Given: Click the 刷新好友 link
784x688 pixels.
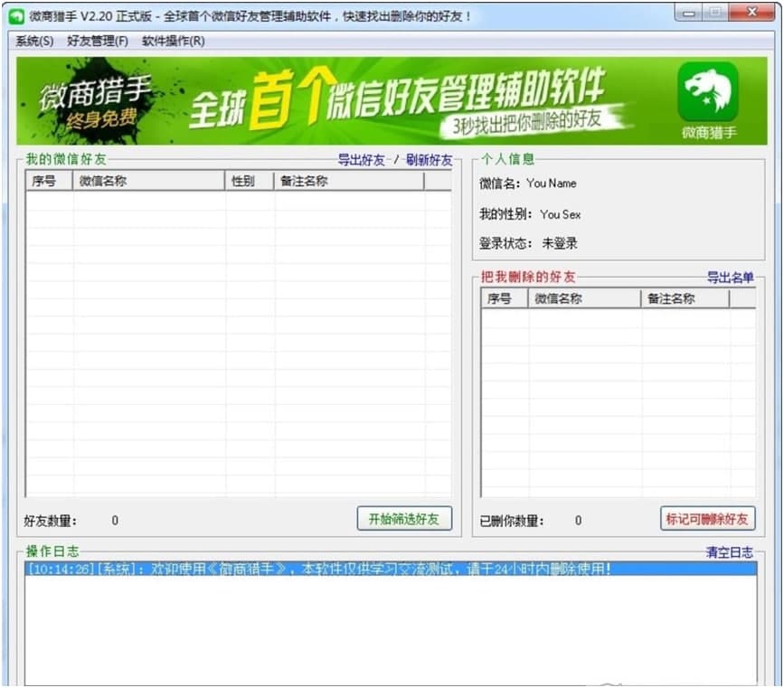Looking at the screenshot, I should pyautogui.click(x=429, y=160).
